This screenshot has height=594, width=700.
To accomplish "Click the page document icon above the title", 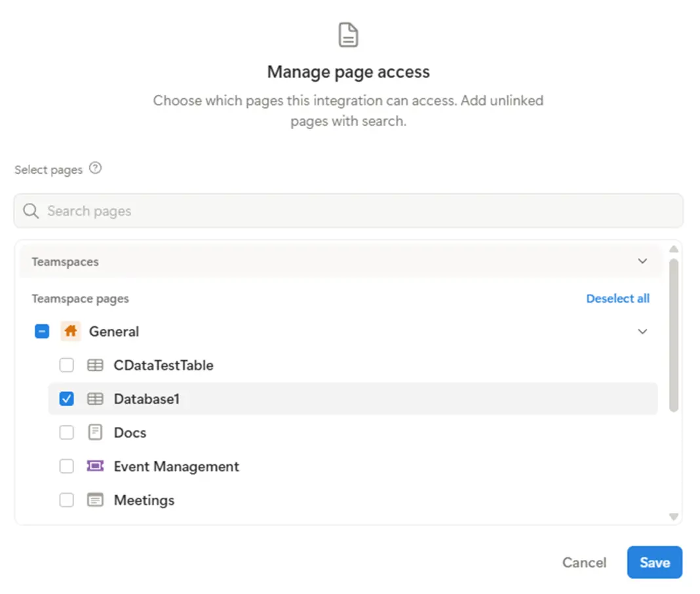I will click(x=348, y=35).
